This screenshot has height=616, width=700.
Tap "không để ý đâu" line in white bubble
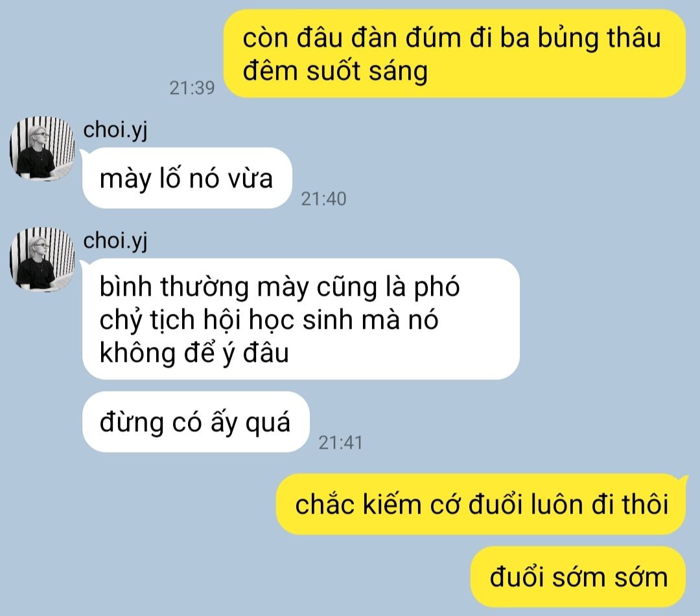click(x=194, y=353)
